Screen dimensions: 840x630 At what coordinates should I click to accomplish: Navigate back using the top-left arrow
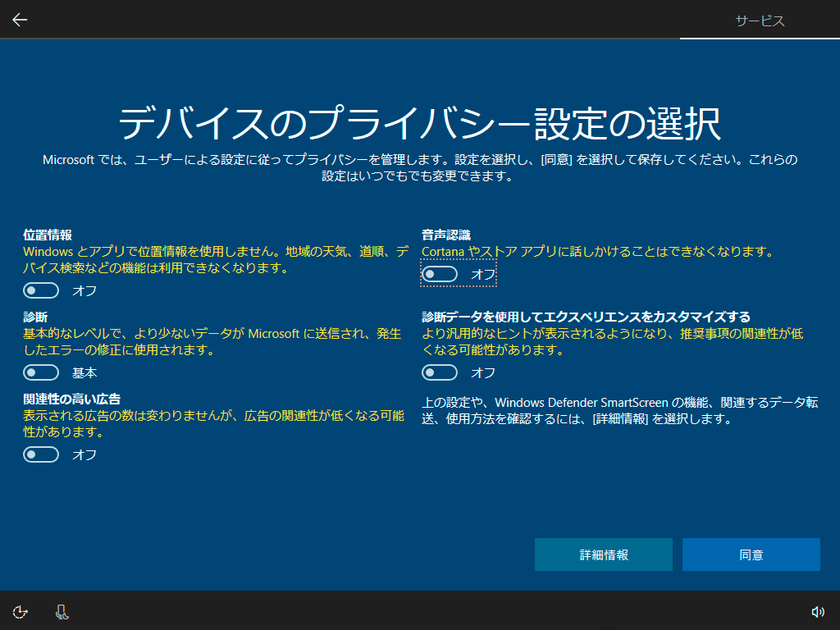tap(19, 20)
